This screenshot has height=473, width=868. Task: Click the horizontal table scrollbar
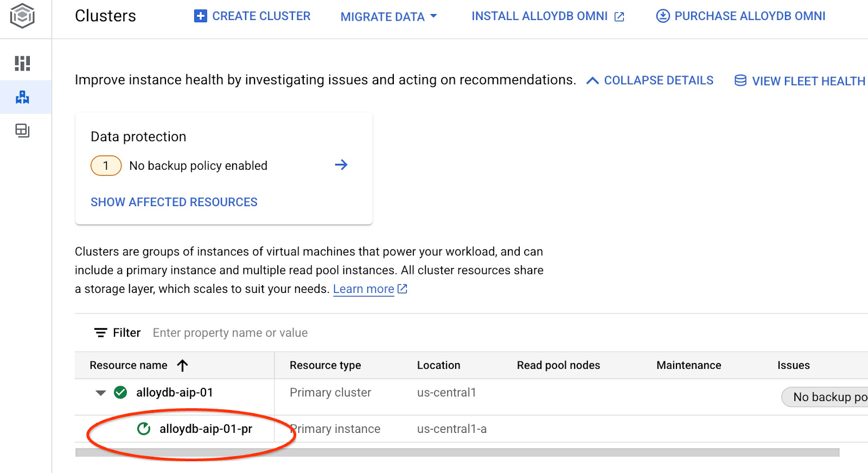[x=457, y=452]
